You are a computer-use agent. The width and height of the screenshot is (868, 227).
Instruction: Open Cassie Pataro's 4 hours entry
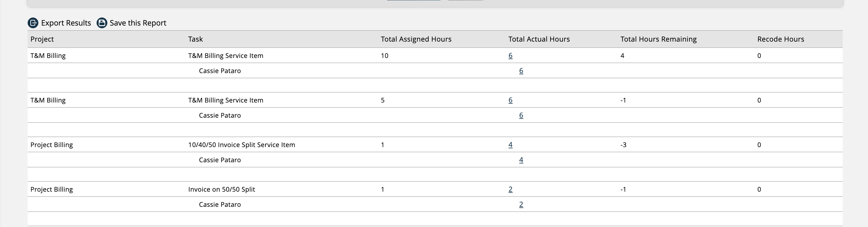tap(521, 160)
